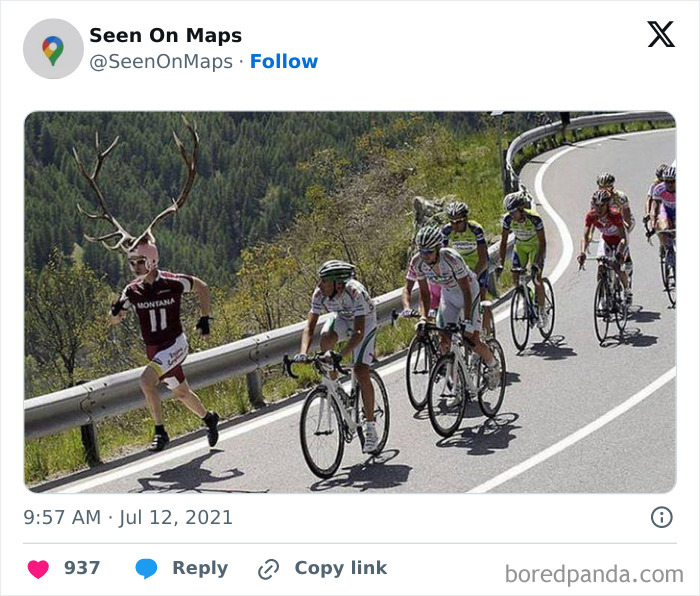This screenshot has width=700, height=596.
Task: Click the Montana 11 jersey in photo
Action: click(x=157, y=310)
